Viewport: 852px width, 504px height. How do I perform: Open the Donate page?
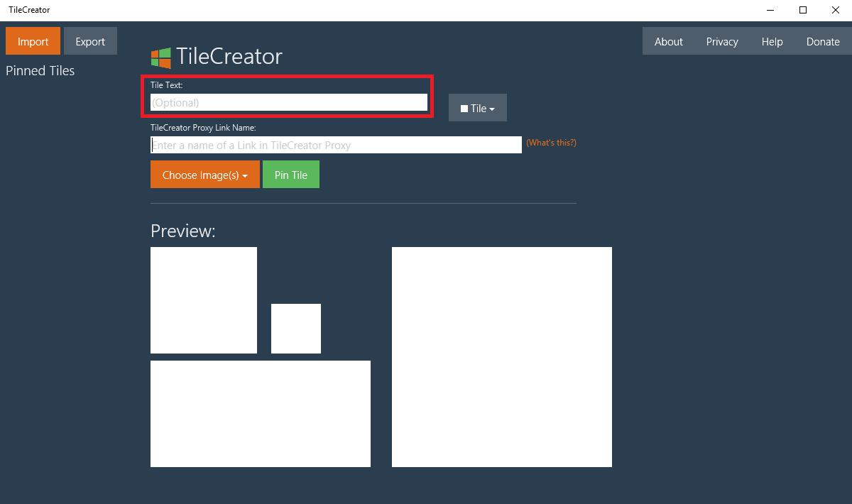click(823, 41)
